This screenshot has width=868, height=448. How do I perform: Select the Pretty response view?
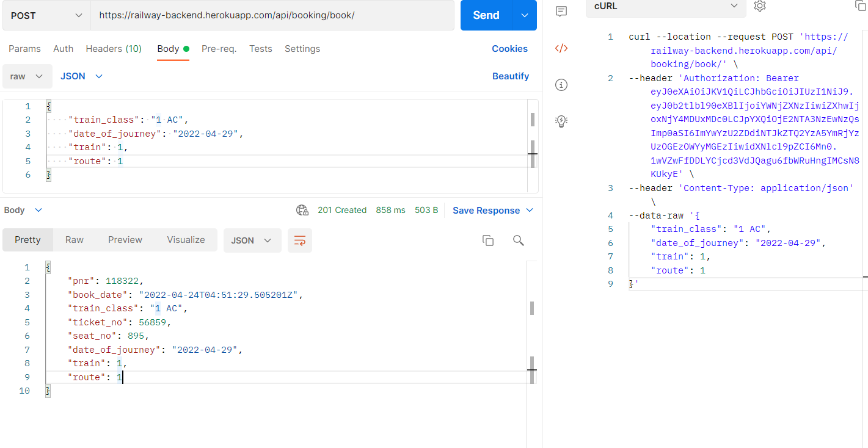pos(27,240)
